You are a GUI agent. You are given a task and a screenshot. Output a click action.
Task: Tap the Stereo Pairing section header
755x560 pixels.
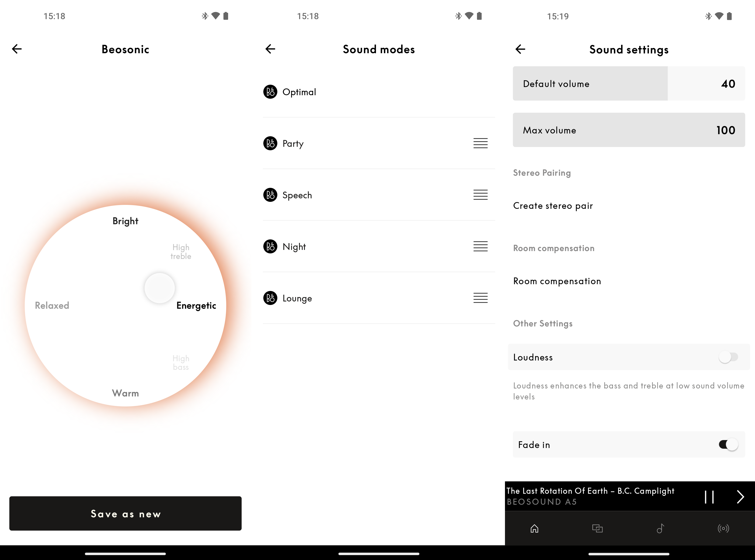542,173
